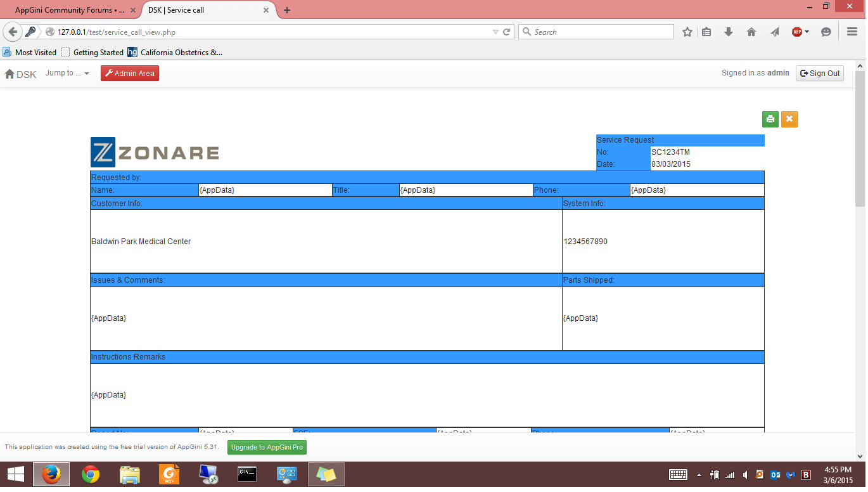868x492 pixels.
Task: Open the touch keyboard from the tray
Action: (679, 474)
